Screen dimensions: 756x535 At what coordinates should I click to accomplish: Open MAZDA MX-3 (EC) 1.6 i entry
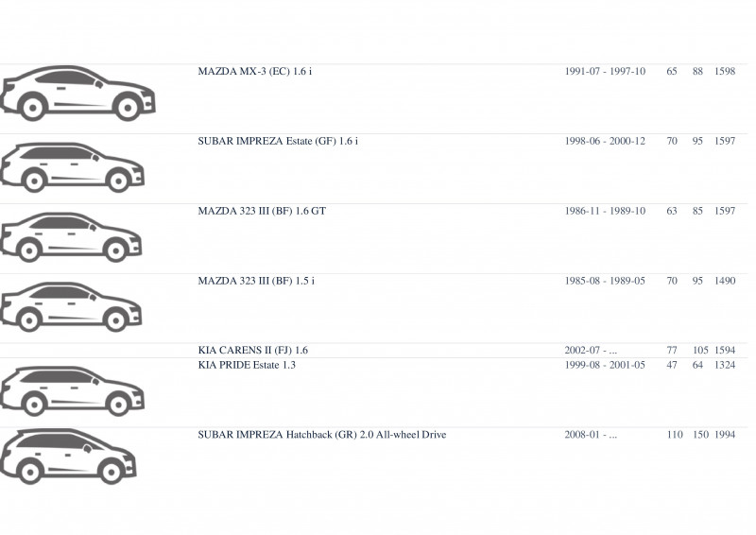[x=254, y=72]
